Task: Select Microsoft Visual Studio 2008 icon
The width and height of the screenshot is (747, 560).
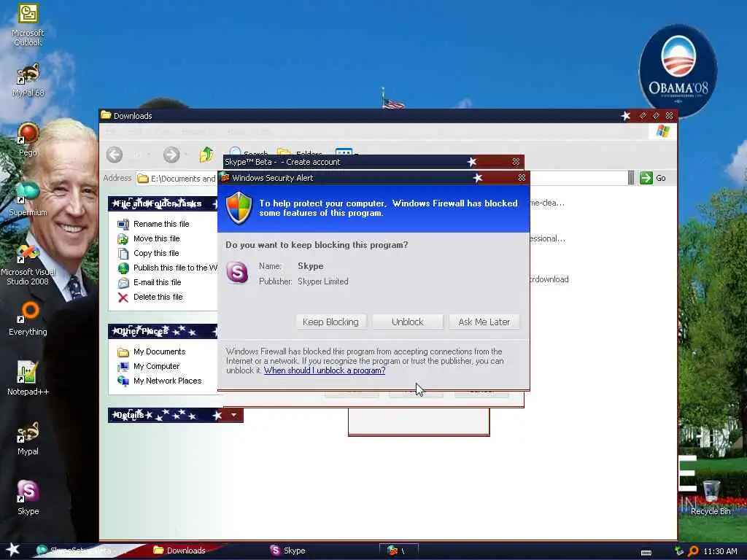Action: (x=28, y=265)
